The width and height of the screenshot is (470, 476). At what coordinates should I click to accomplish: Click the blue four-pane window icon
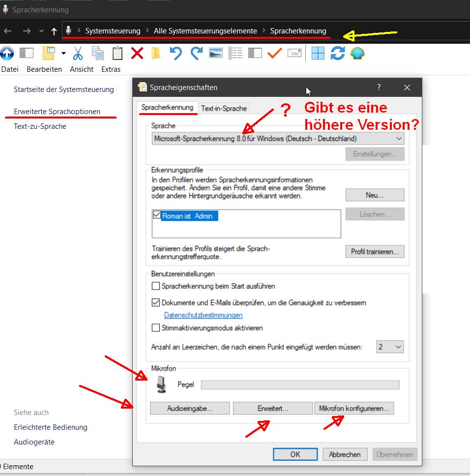(x=318, y=53)
